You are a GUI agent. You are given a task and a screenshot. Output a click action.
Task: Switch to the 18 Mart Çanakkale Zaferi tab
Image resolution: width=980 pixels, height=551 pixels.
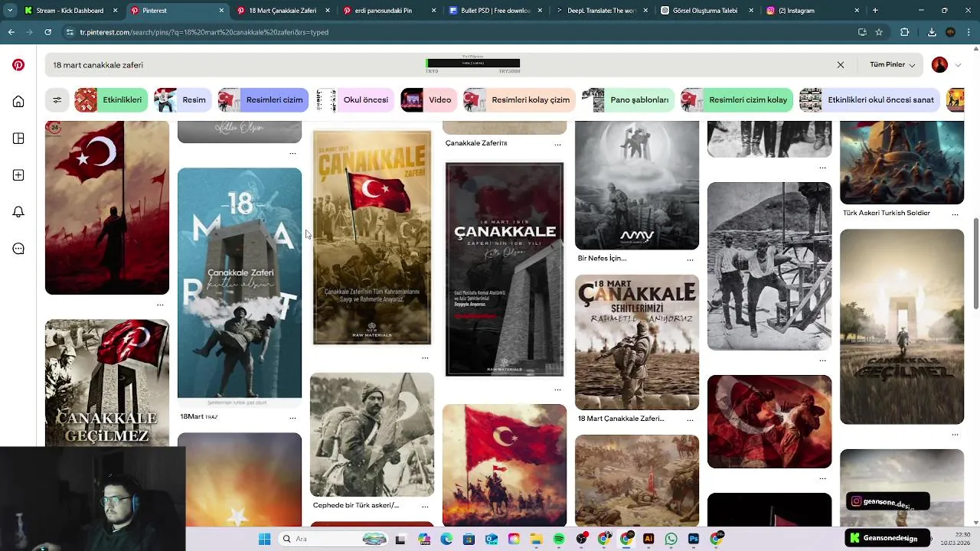coord(283,11)
